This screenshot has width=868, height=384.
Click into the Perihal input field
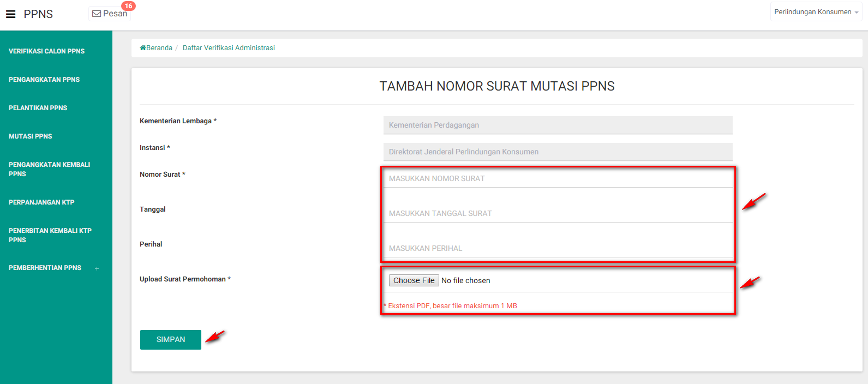click(x=558, y=248)
